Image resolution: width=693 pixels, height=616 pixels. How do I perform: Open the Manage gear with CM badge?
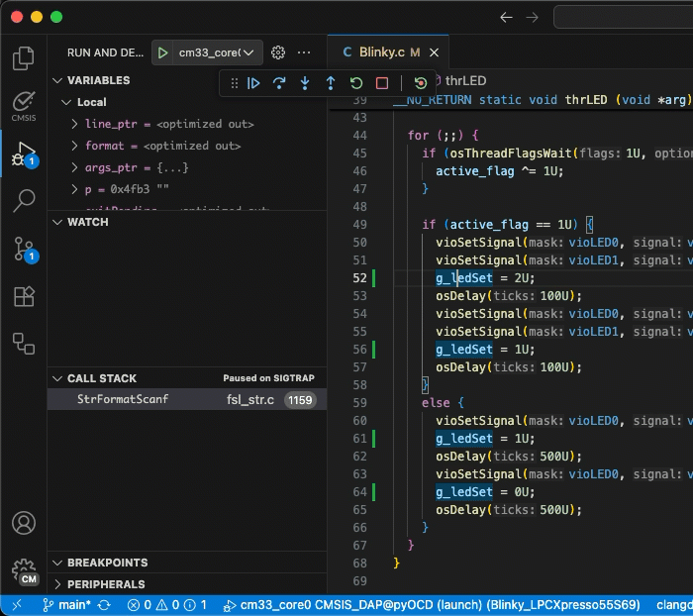[x=25, y=571]
